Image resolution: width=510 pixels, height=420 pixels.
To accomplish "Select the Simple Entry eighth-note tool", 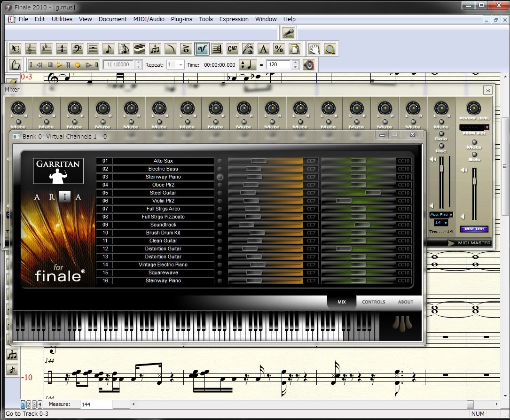I will click(108, 49).
